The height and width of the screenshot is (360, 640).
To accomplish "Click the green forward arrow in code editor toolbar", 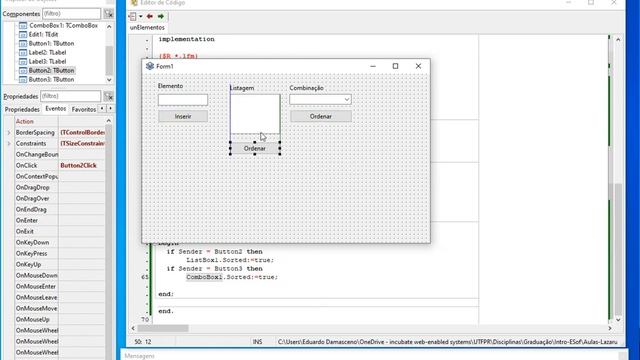I will 161,16.
